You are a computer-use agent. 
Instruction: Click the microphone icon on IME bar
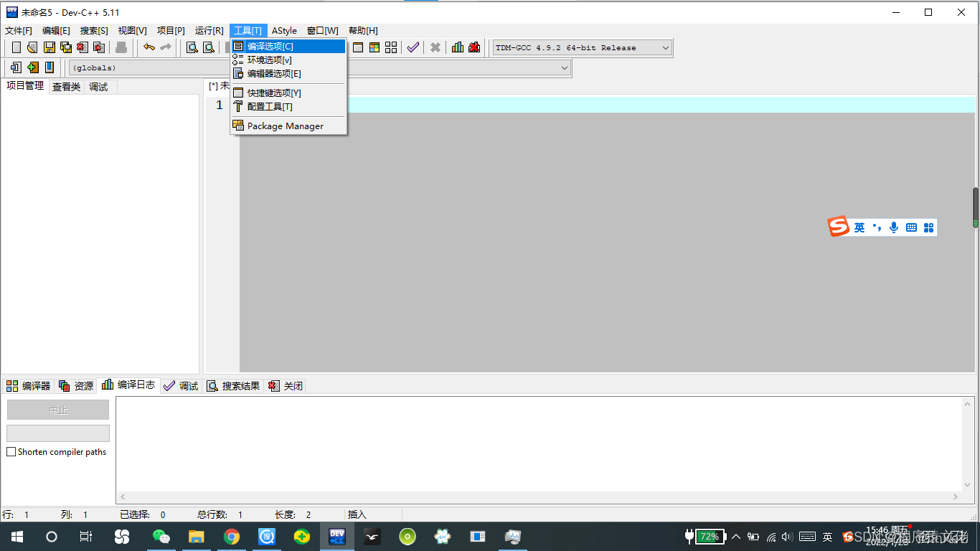coord(894,227)
